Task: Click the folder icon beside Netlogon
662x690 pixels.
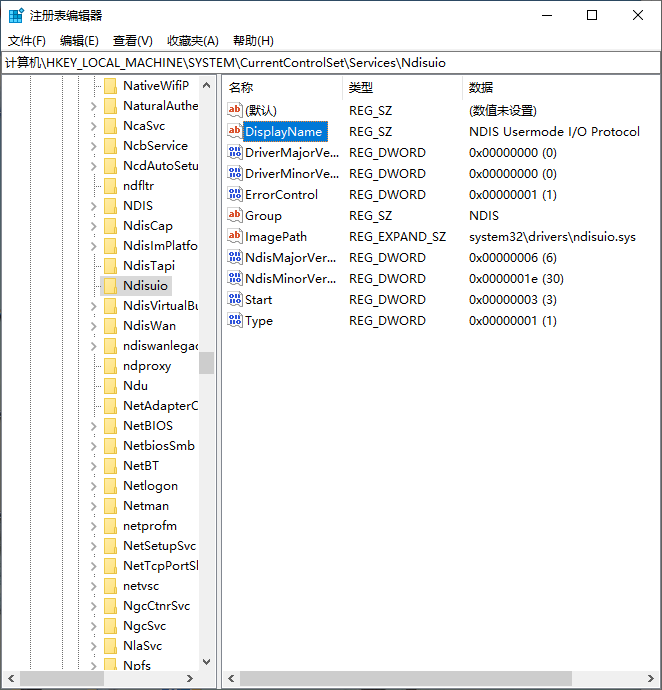Action: pyautogui.click(x=110, y=486)
